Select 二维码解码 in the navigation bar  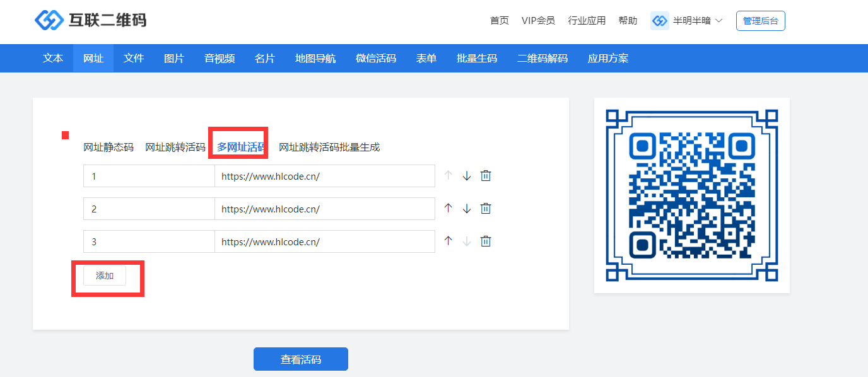542,59
